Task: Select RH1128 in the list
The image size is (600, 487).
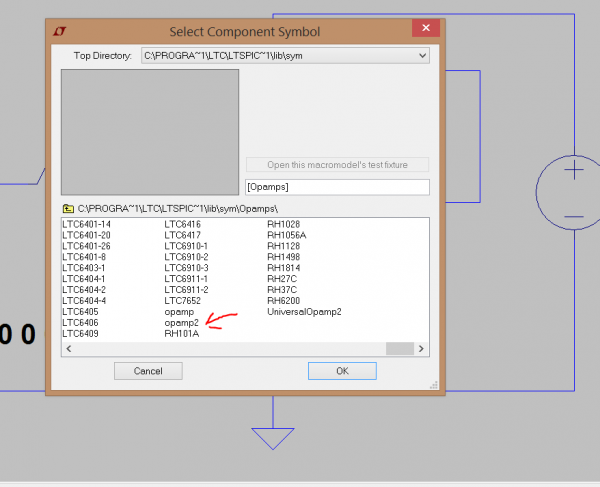Action: [x=284, y=246]
